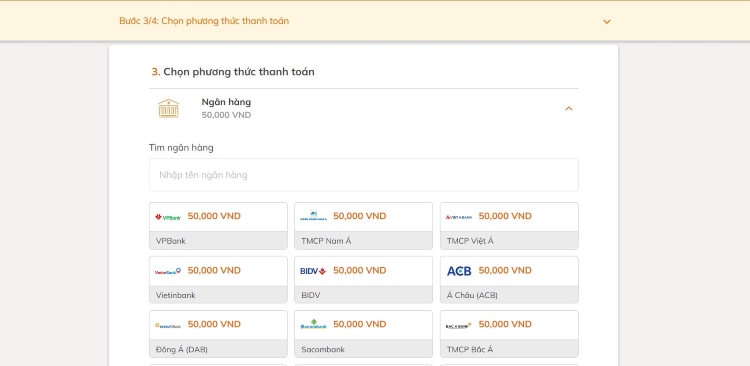Select the TMCP Việt Á label
The width and height of the screenshot is (750, 366).
pyautogui.click(x=470, y=241)
